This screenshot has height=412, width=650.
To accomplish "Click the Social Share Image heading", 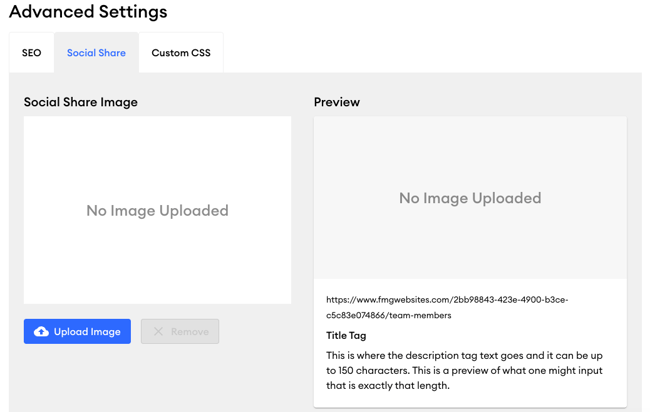I will point(80,102).
